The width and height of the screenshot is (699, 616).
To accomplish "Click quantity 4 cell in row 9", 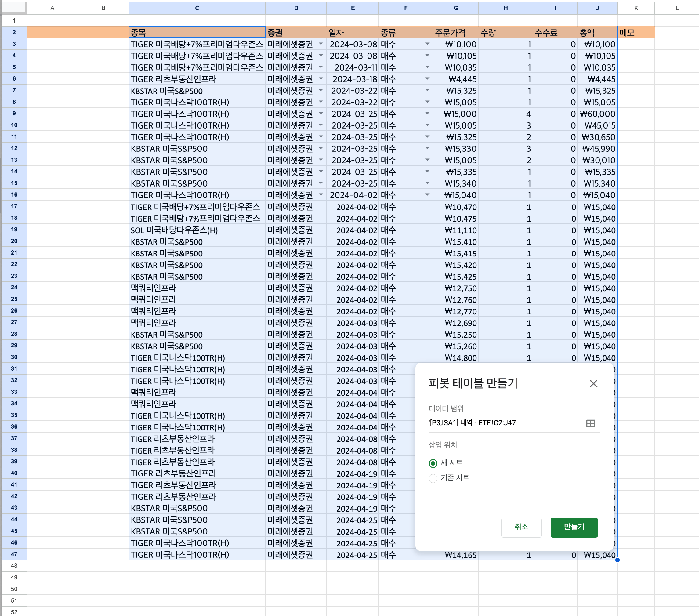I will [505, 114].
